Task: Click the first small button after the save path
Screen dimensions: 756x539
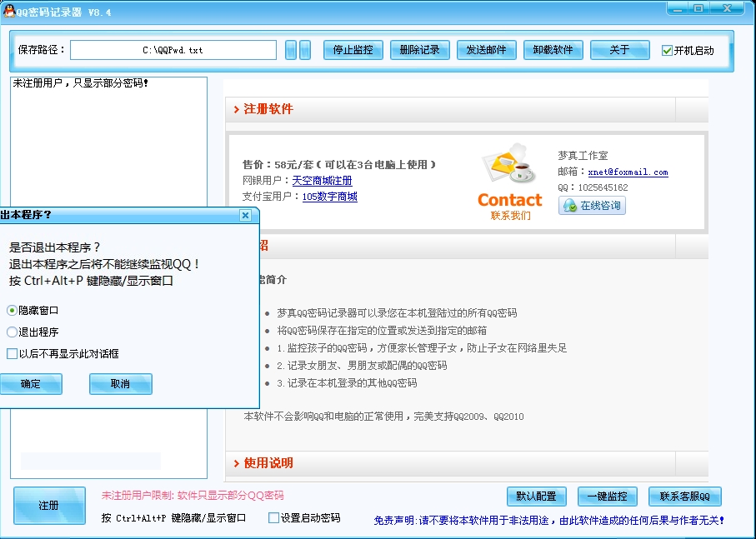Action: point(291,50)
